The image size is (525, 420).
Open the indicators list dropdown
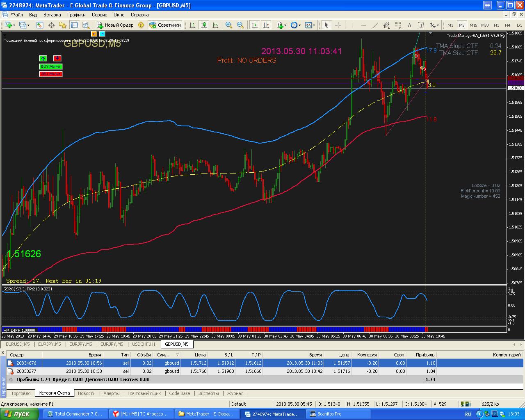281,25
